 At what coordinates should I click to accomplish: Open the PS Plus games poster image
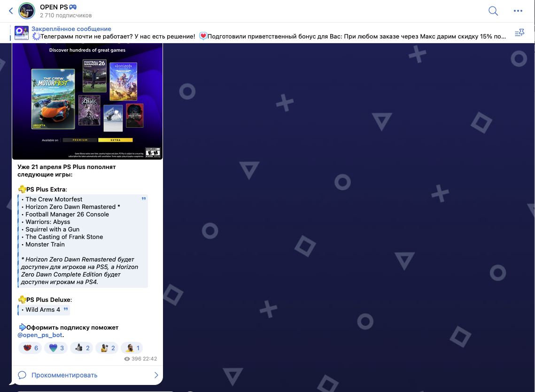pyautogui.click(x=87, y=101)
